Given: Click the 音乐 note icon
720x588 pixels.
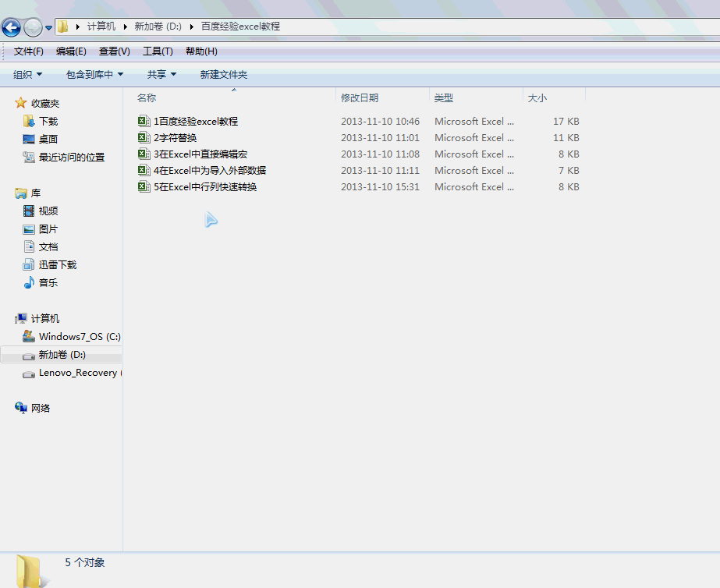Looking at the screenshot, I should point(29,282).
